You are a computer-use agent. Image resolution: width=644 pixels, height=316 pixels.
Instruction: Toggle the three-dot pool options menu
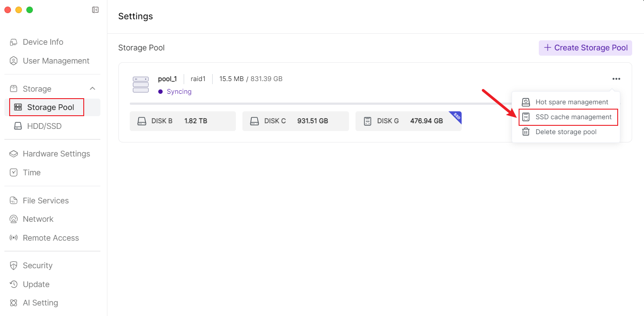coord(616,79)
